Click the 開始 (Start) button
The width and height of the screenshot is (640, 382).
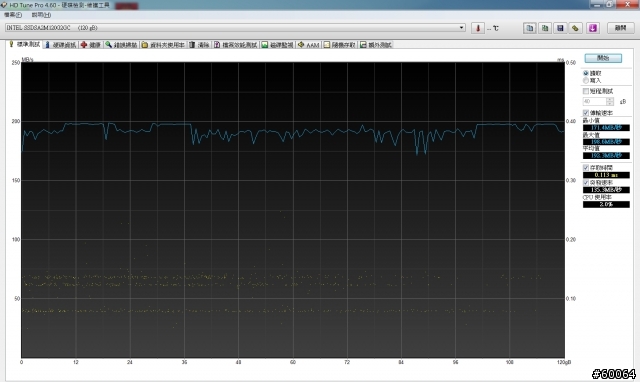[603, 58]
